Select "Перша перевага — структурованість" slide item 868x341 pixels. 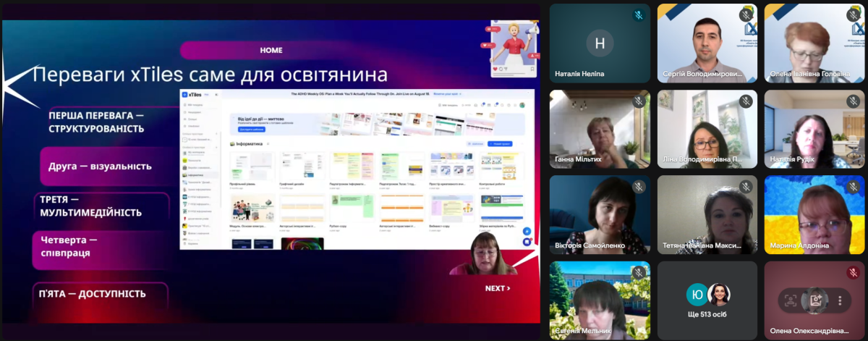pyautogui.click(x=96, y=122)
